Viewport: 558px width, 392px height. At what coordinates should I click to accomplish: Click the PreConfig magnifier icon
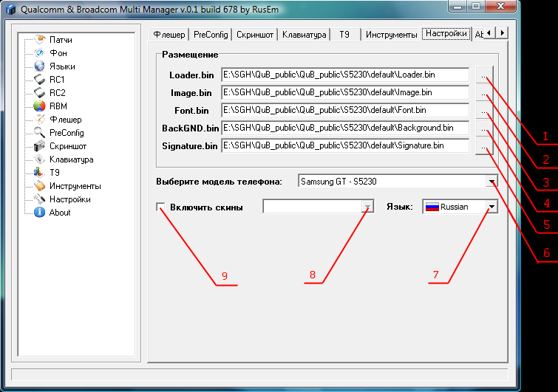coord(41,133)
